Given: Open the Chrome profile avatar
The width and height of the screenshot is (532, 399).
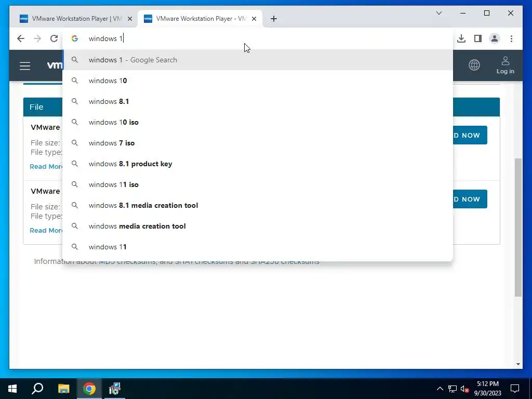Looking at the screenshot, I should (x=495, y=38).
